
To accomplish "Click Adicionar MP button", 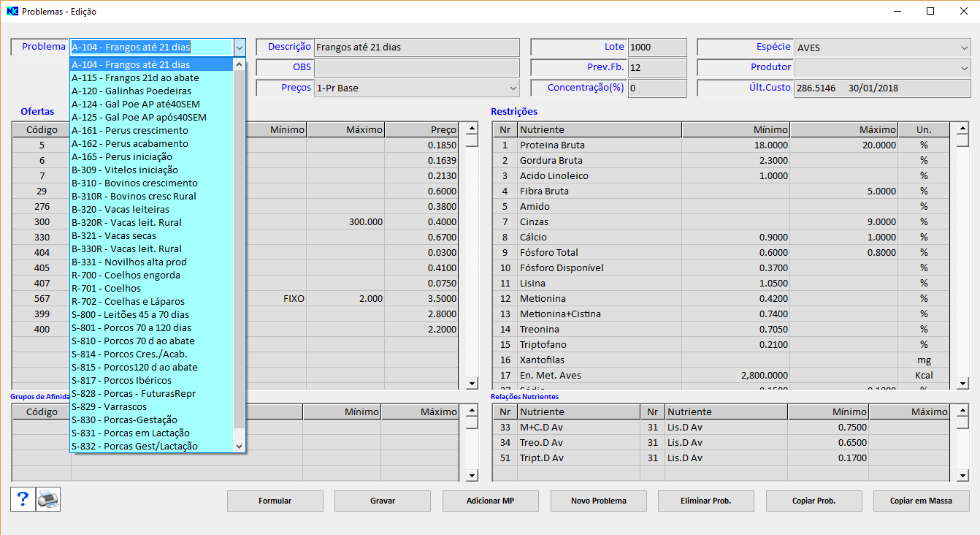I will click(491, 501).
